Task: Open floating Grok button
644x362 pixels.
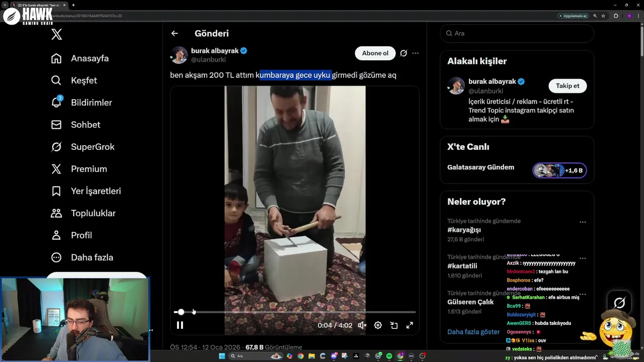Action: (x=619, y=303)
